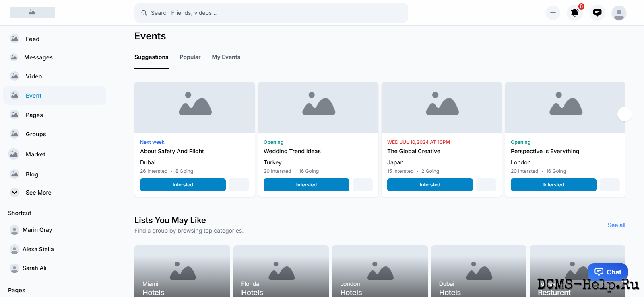Open the Market sidebar item
The width and height of the screenshot is (644, 297).
(x=35, y=154)
